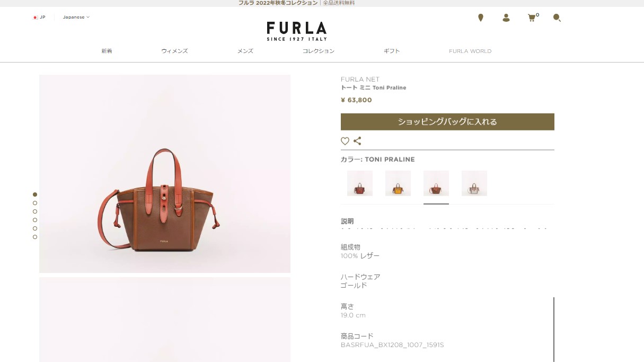644x362 pixels.
Task: Click the share icon
Action: point(357,141)
